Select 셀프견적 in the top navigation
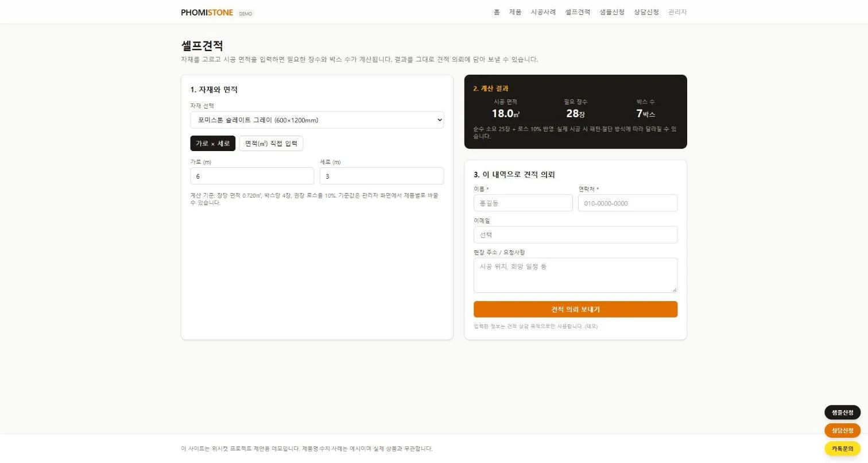 click(x=578, y=12)
